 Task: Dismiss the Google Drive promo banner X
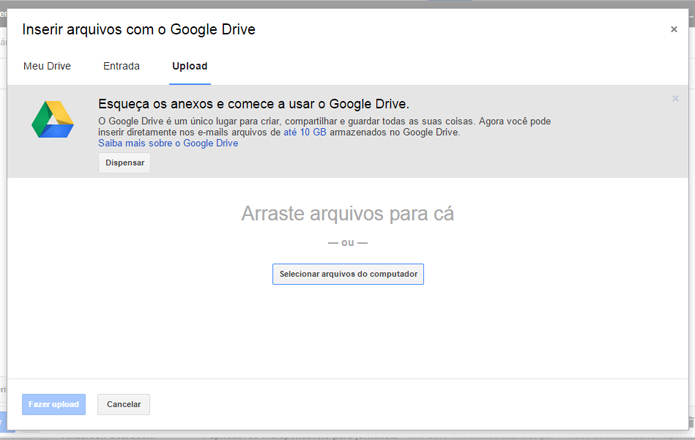coord(675,98)
